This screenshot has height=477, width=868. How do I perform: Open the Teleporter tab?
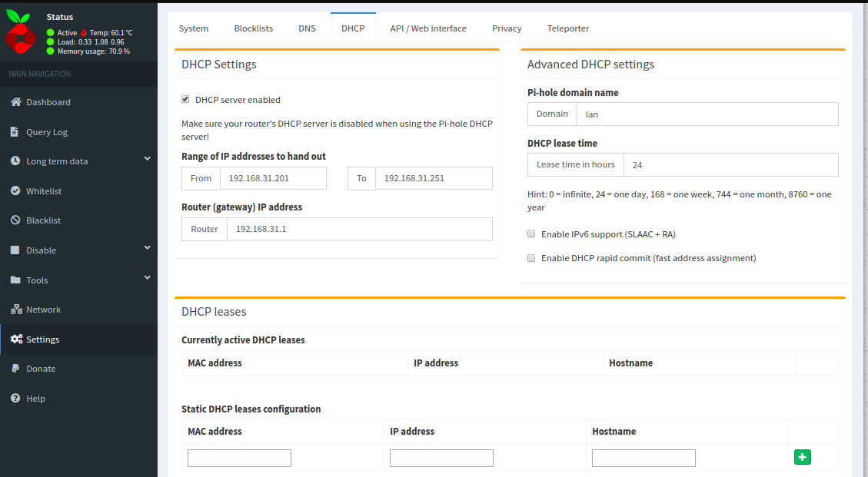(x=568, y=28)
